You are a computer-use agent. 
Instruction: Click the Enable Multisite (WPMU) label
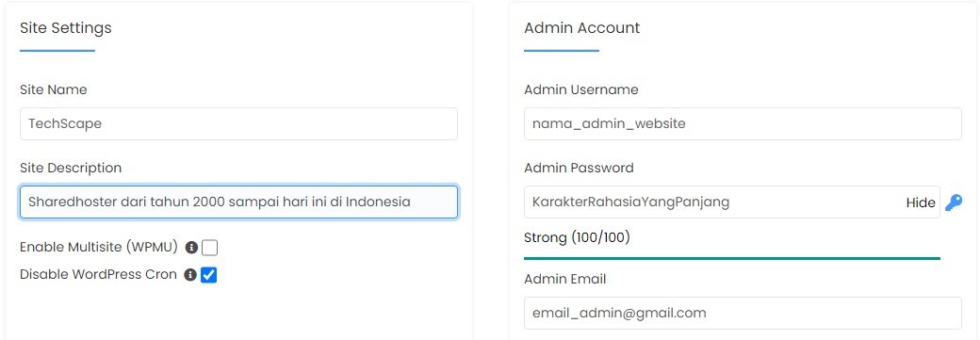tap(99, 247)
